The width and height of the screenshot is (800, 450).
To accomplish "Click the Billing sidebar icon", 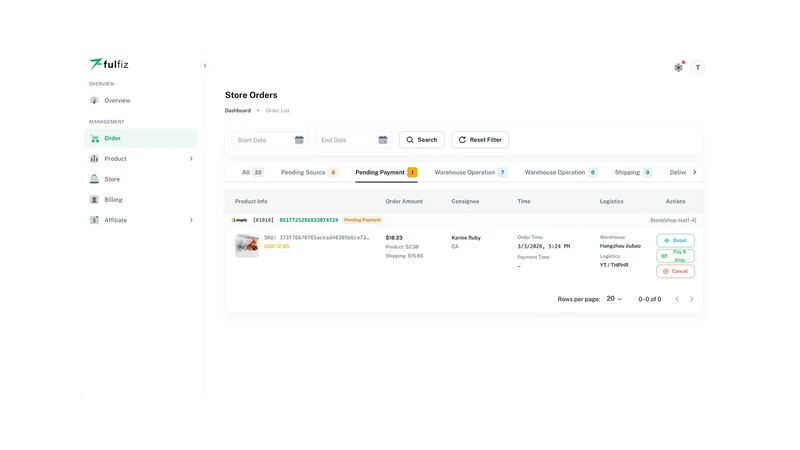I will click(94, 199).
